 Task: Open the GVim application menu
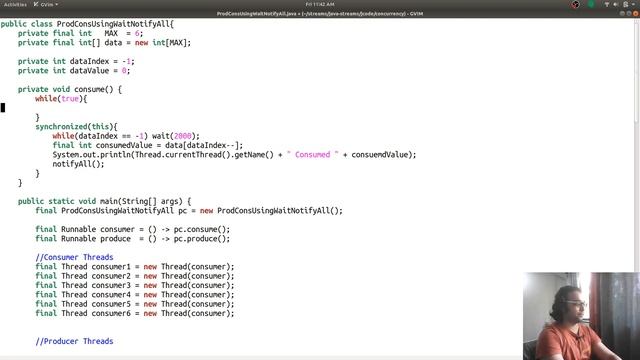(x=46, y=4)
